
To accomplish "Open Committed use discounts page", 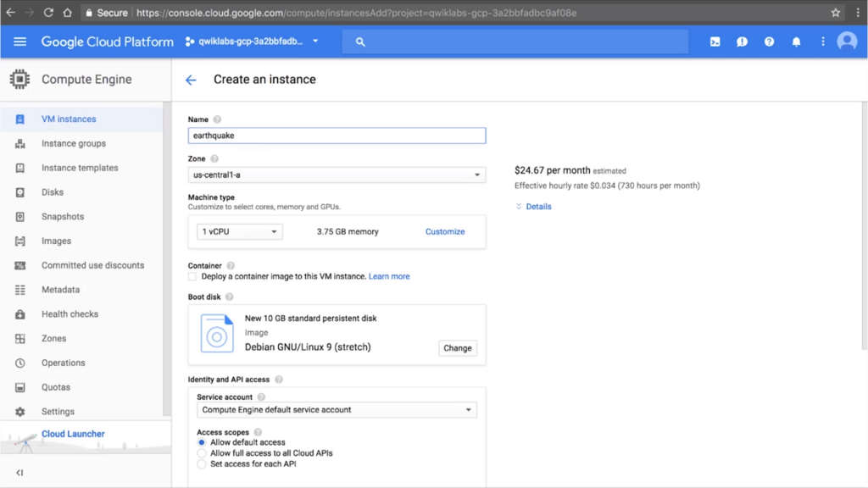I will tap(92, 265).
